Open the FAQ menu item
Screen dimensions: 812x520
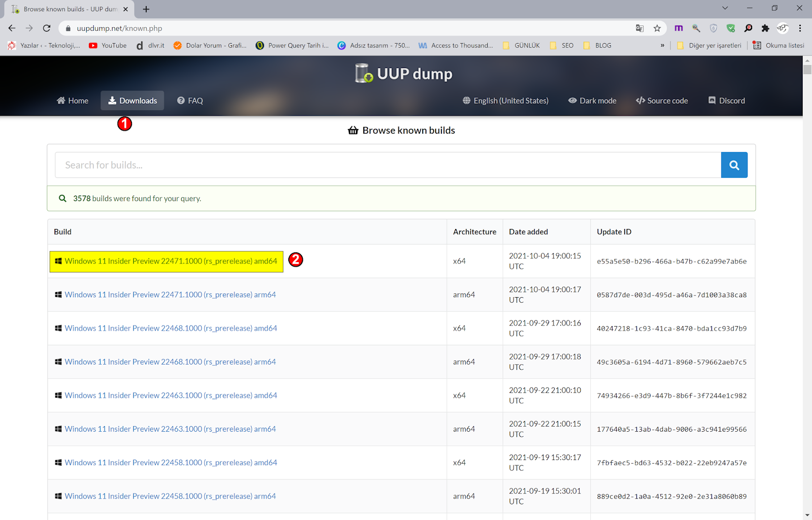[x=190, y=101]
